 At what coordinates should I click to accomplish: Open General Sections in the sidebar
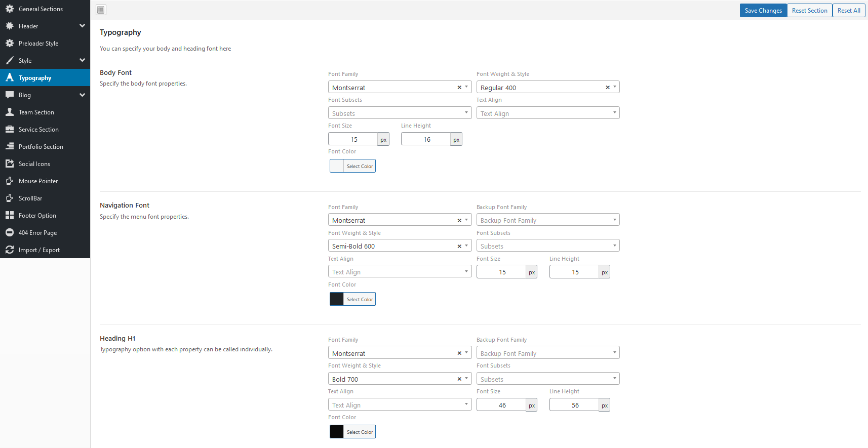pyautogui.click(x=45, y=9)
